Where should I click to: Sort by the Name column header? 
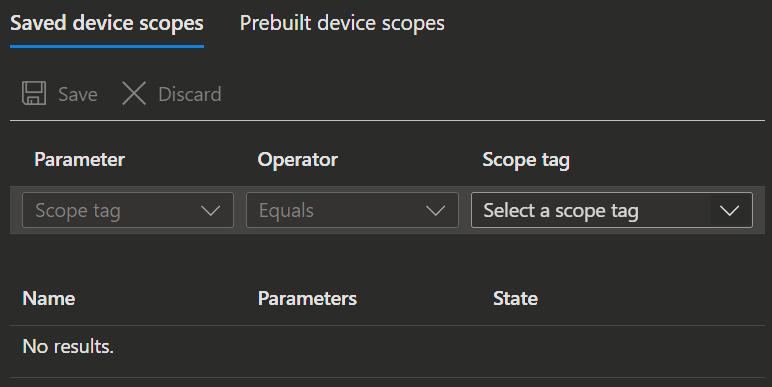point(49,298)
